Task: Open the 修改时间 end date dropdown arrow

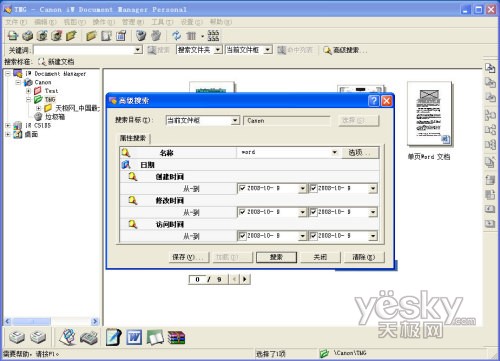Action: coord(373,212)
